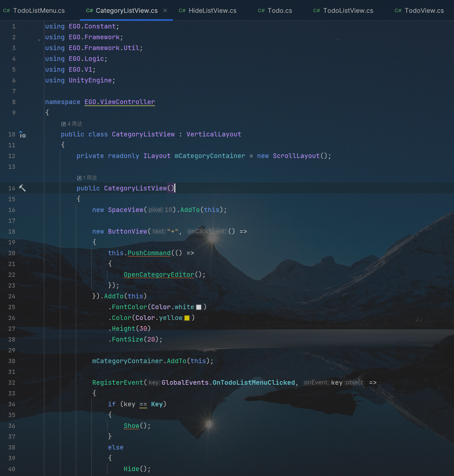This screenshot has width=454, height=476.
Task: Click the CategoryListView class name on line 10
Action: click(x=143, y=134)
